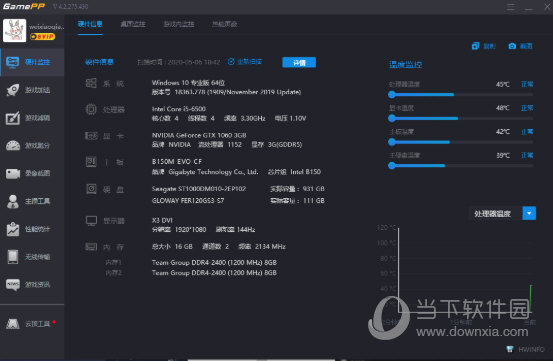Expand the 处理器温度 chart dropdown arrow
553x361 pixels.
tap(529, 213)
